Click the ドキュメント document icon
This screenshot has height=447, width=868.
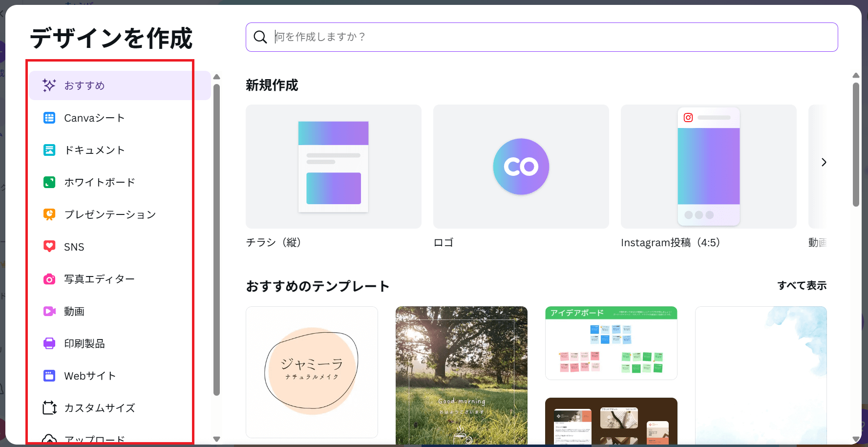pos(49,150)
